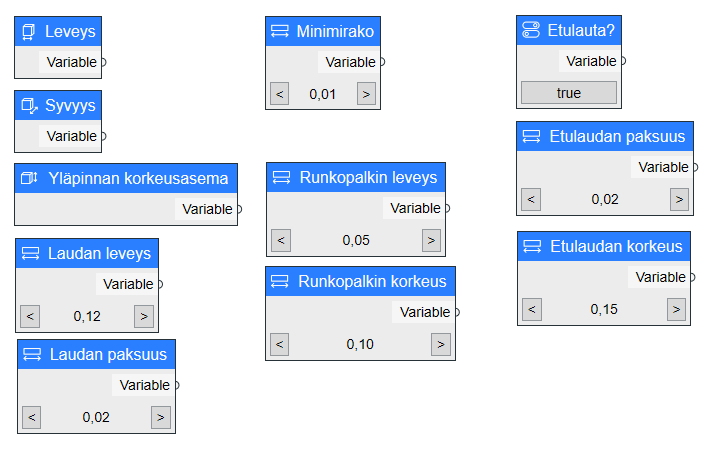Click the Etulauta? toggle switch icon

coord(531,30)
